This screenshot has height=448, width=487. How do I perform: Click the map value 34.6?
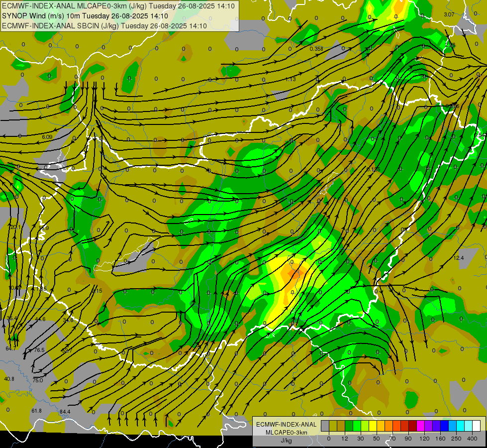pos(68,320)
